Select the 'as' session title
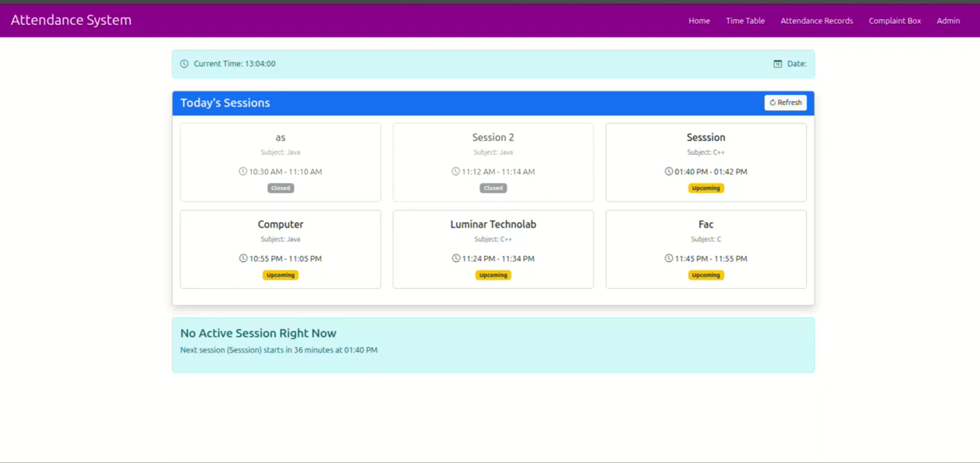980x463 pixels. click(x=281, y=138)
